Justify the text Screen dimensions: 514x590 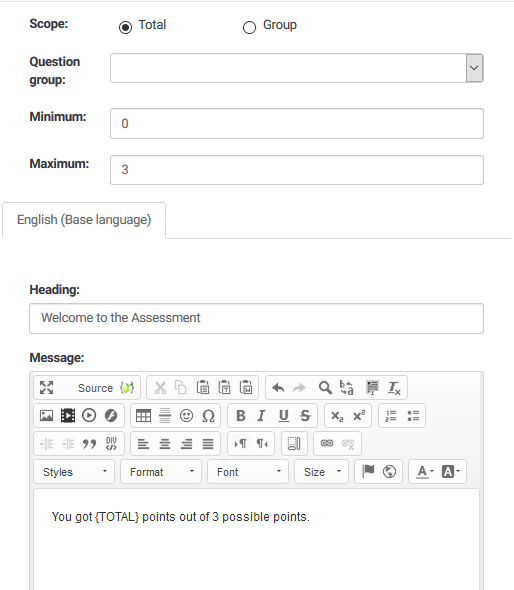click(208, 444)
